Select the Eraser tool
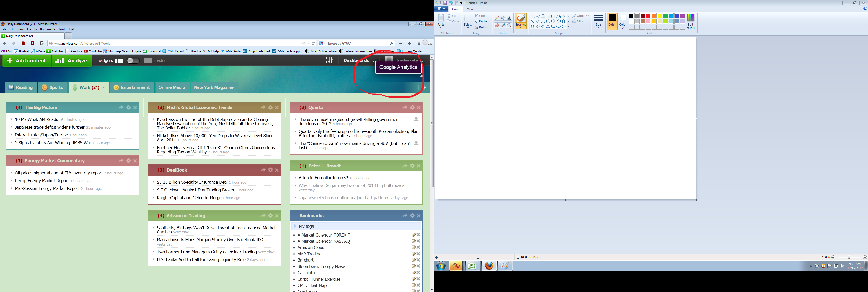Viewport: 868px width, 292px height. (x=497, y=25)
